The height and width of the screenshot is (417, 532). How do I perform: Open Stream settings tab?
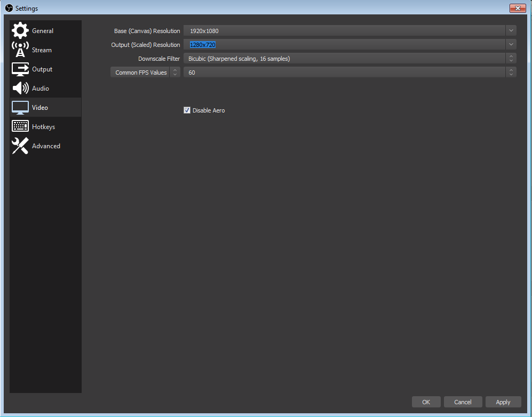coord(45,50)
